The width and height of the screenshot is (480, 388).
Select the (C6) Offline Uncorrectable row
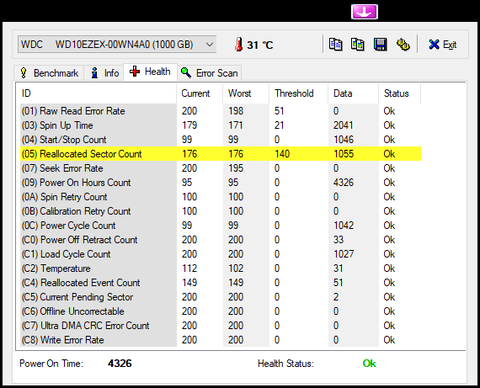click(x=220, y=312)
